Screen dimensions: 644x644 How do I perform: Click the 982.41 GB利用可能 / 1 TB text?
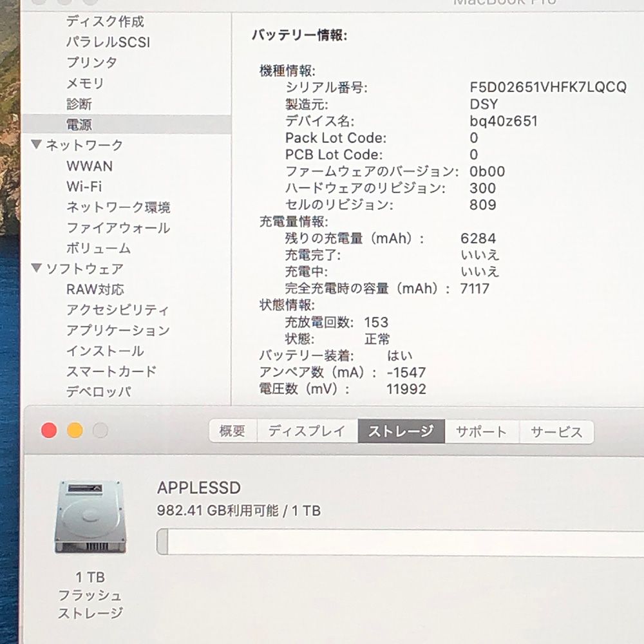(239, 511)
